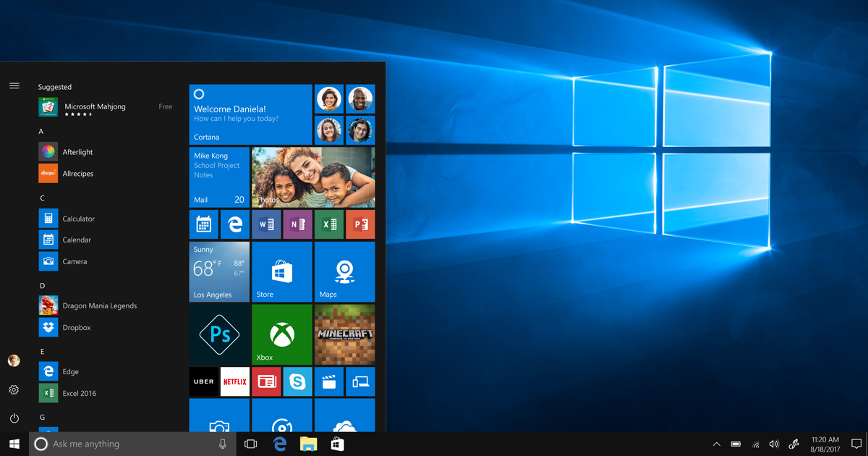868x456 pixels.
Task: Open the Calendar tile in Start
Action: (x=204, y=224)
